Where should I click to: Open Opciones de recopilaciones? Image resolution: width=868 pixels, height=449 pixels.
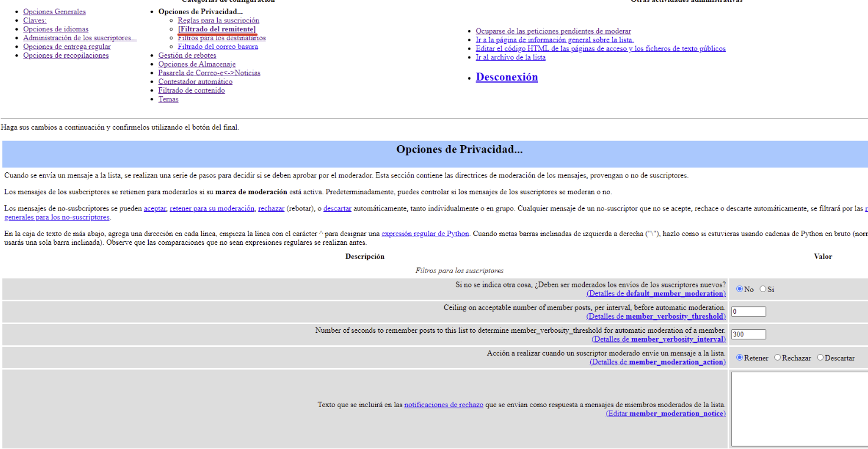[x=66, y=56]
